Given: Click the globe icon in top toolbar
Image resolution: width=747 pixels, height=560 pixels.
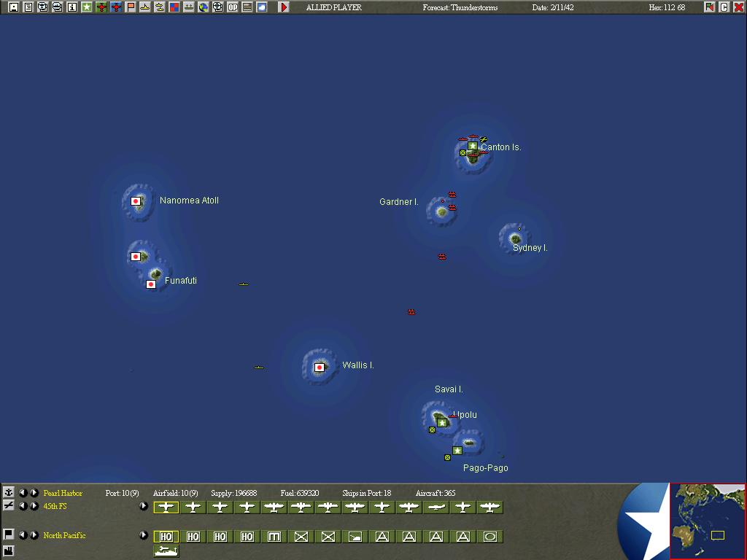Looking at the screenshot, I should (x=204, y=7).
